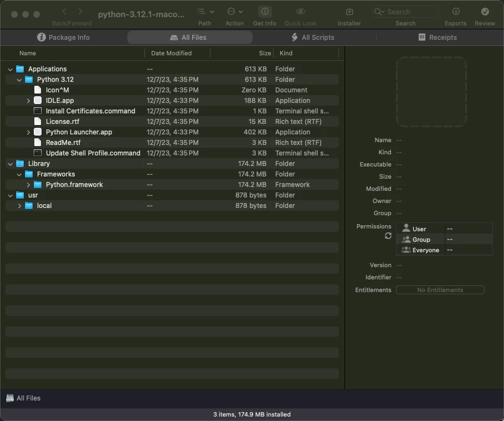Sort by the Name column header

tap(28, 53)
